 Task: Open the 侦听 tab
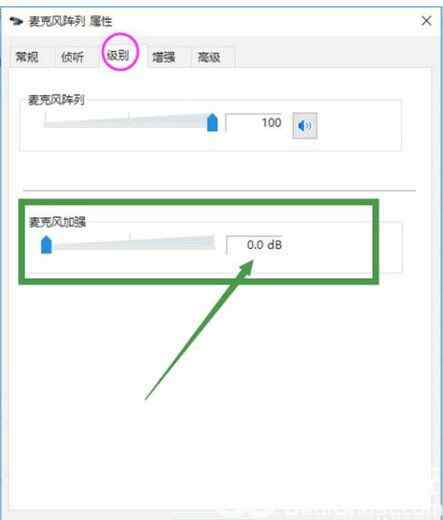coord(72,57)
